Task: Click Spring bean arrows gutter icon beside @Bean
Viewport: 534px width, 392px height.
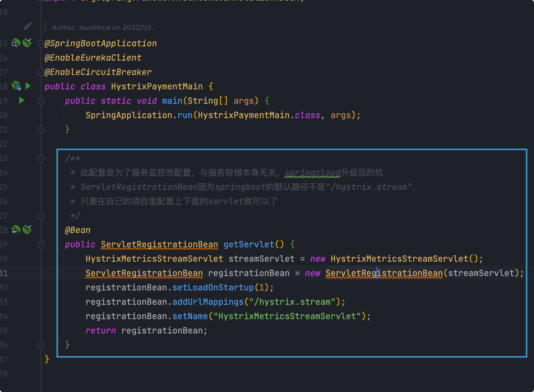Action: [x=16, y=230]
